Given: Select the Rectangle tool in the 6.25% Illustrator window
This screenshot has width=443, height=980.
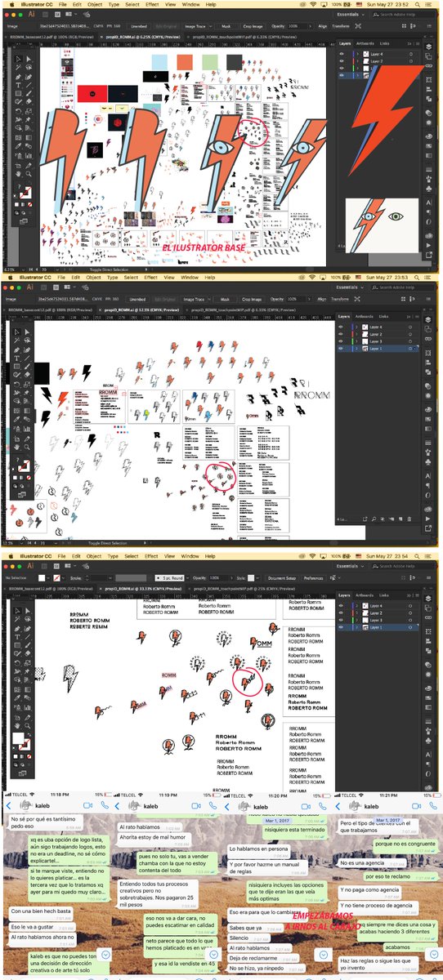Looking at the screenshot, I should tap(18, 94).
